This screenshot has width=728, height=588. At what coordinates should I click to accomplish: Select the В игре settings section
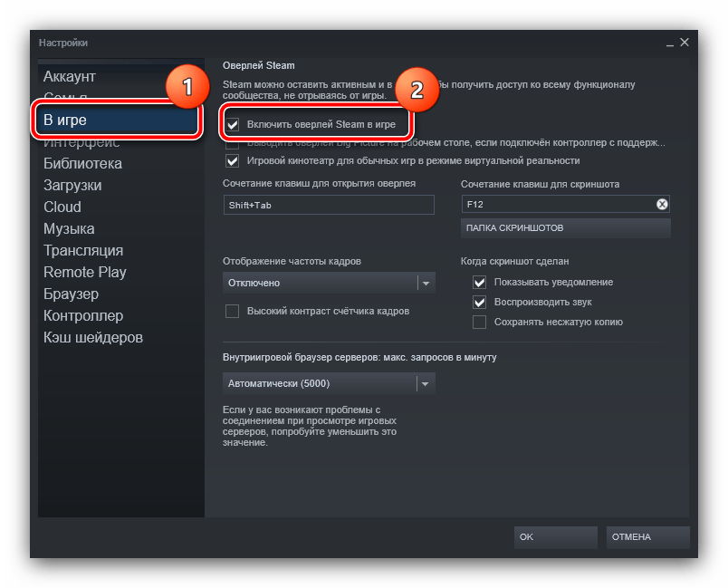(x=117, y=120)
